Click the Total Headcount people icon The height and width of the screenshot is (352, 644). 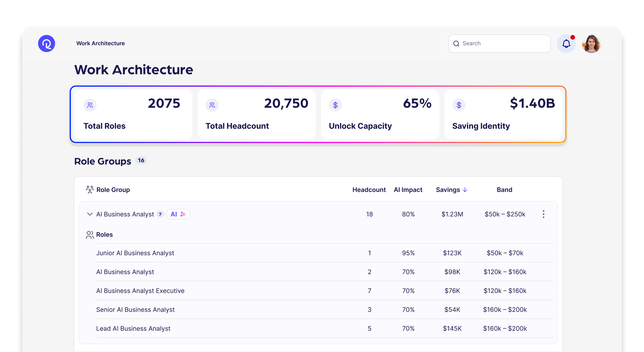tap(212, 105)
